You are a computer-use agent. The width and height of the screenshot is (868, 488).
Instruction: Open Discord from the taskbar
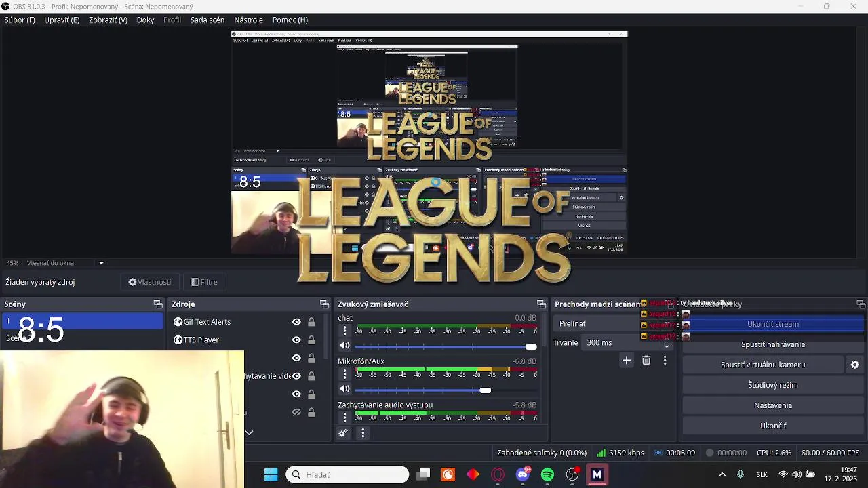[523, 474]
